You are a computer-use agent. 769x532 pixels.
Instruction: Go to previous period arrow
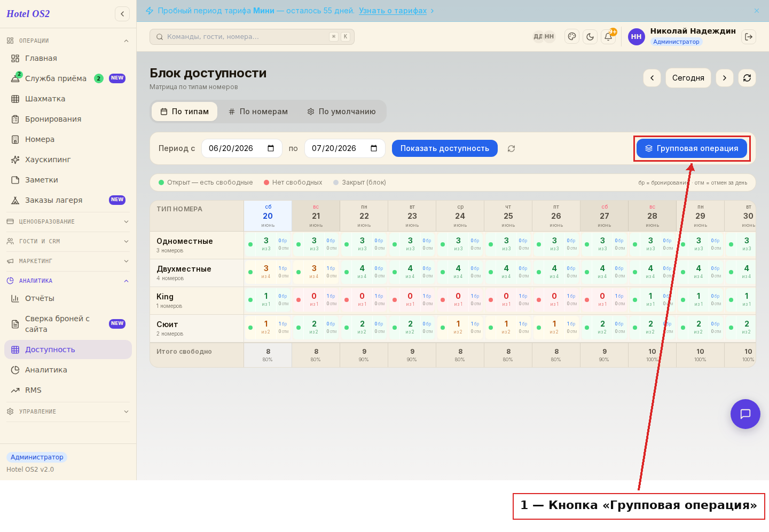pyautogui.click(x=652, y=78)
